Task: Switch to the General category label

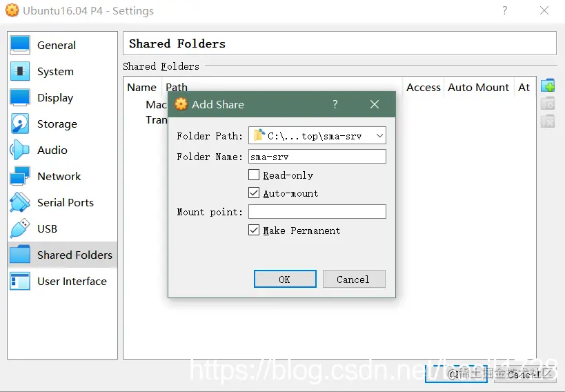Action: point(57,46)
